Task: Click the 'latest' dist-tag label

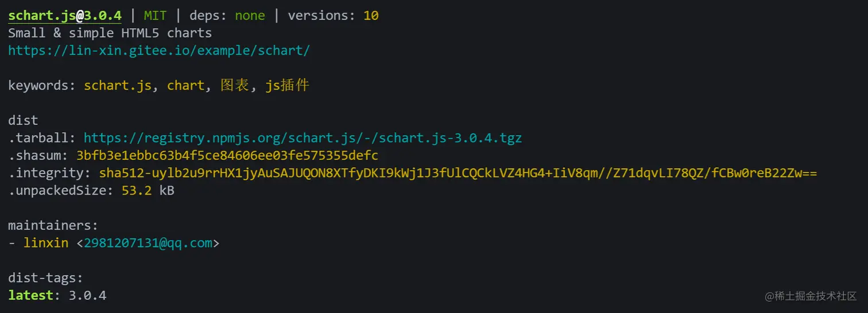Action: tap(31, 296)
